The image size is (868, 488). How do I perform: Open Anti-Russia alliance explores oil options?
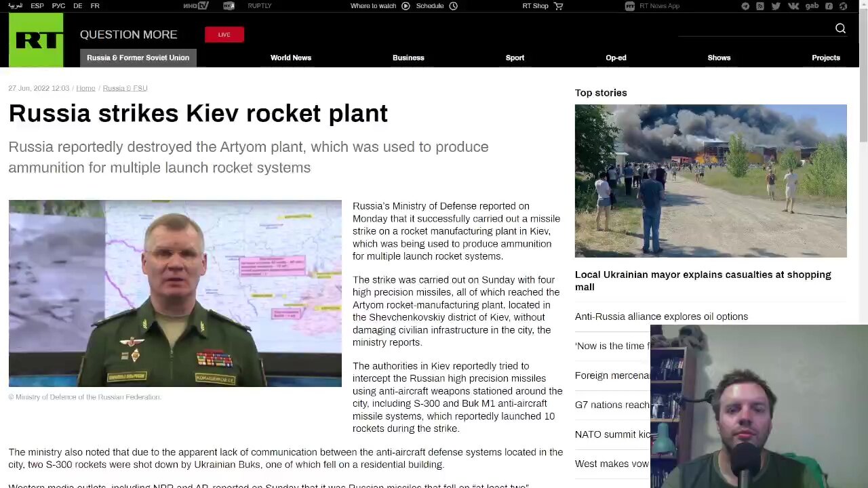pyautogui.click(x=661, y=317)
